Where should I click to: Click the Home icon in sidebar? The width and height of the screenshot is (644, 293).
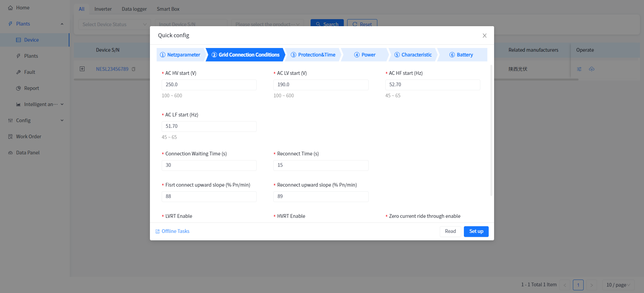[10, 8]
